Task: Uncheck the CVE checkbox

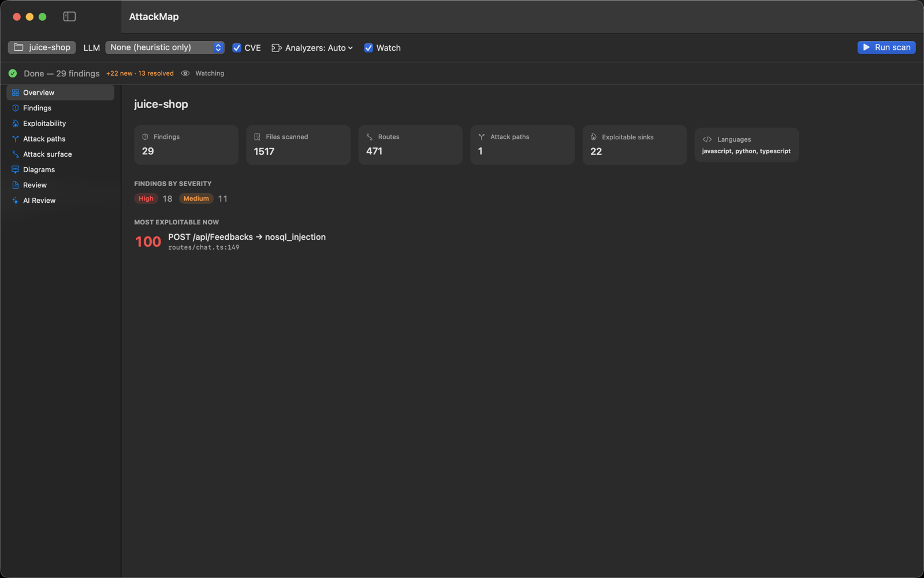Action: pyautogui.click(x=237, y=48)
